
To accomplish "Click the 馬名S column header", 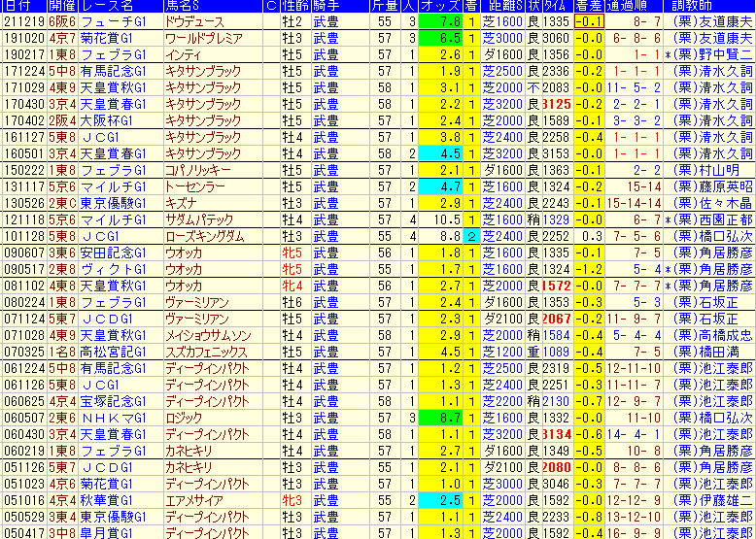I will [213, 6].
